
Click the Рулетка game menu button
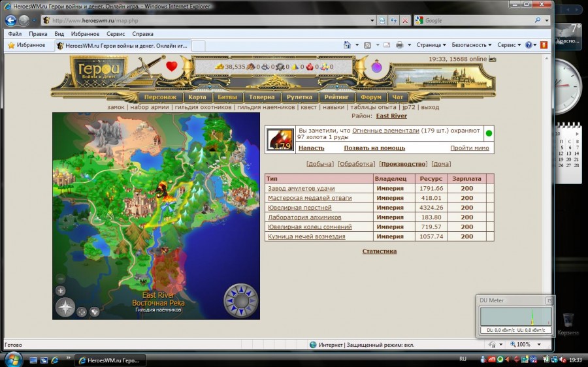tap(299, 97)
